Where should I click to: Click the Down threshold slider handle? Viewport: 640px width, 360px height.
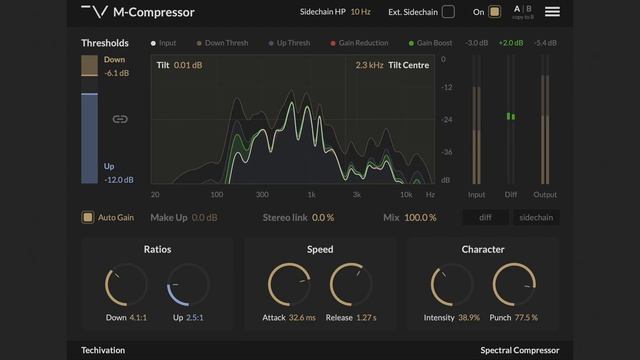point(89,75)
